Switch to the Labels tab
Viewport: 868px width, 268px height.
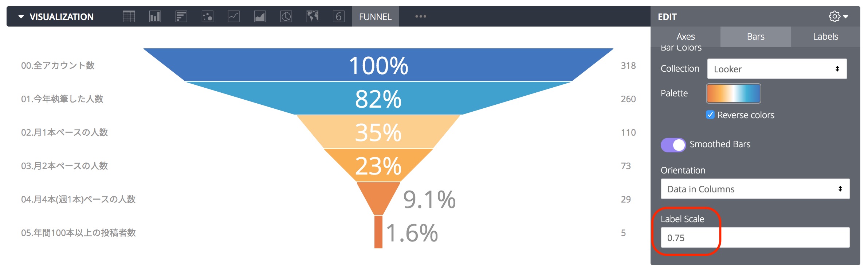point(825,36)
